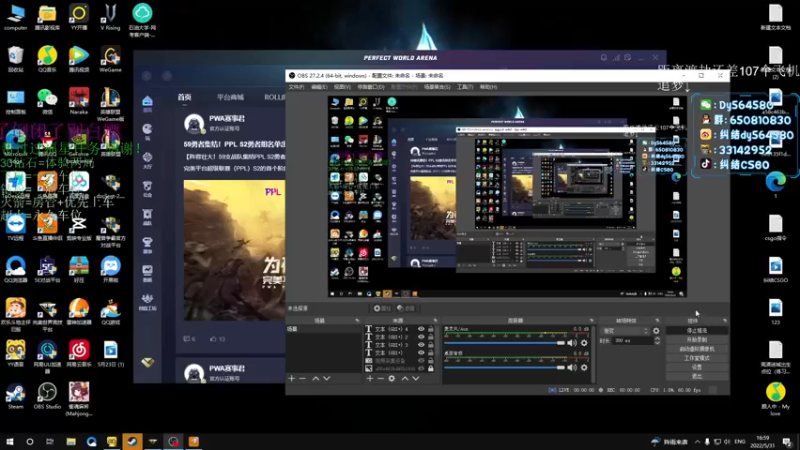Toggle visibility of fourth 文本 (GDI+) source

point(421,353)
